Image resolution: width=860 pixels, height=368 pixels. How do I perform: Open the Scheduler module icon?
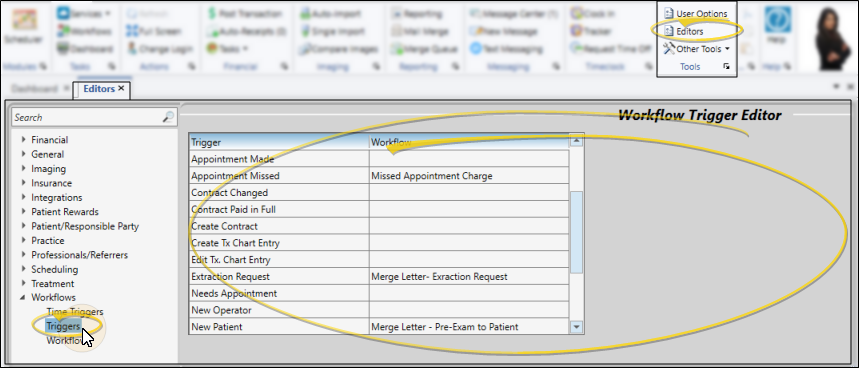pos(23,26)
